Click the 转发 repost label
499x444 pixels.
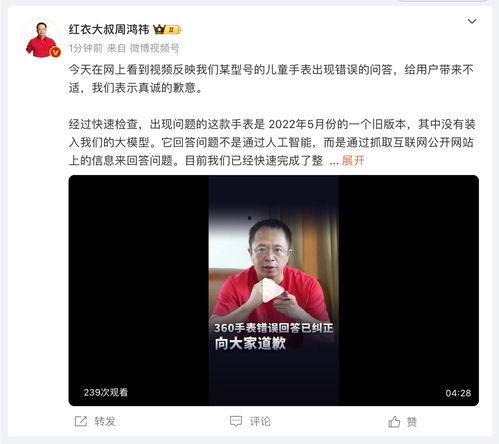click(x=105, y=421)
